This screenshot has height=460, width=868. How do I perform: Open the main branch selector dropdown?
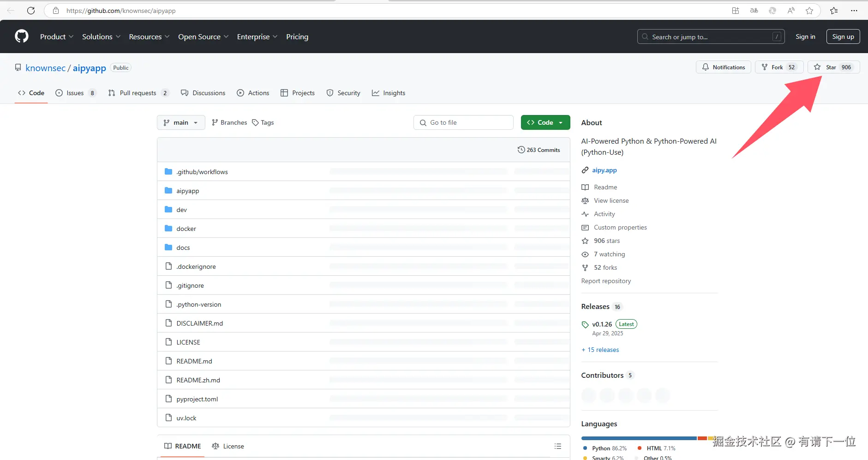pos(181,122)
